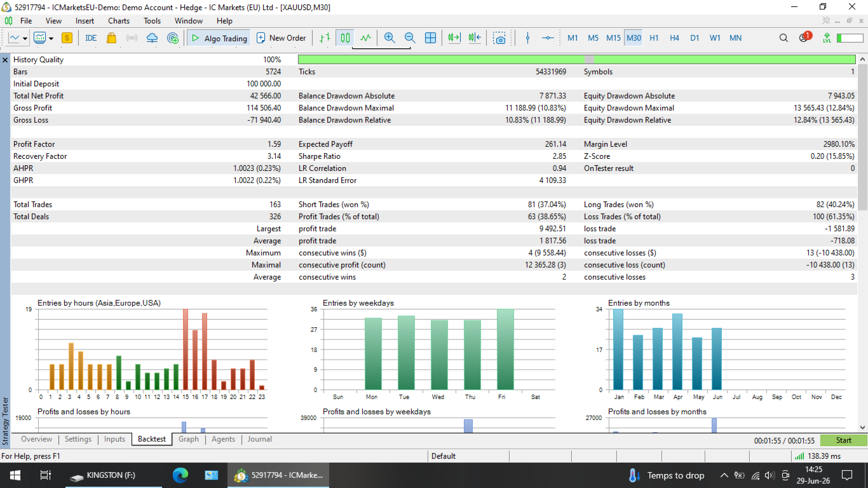Switch to the Settings tab
The image size is (868, 488).
pyautogui.click(x=78, y=439)
